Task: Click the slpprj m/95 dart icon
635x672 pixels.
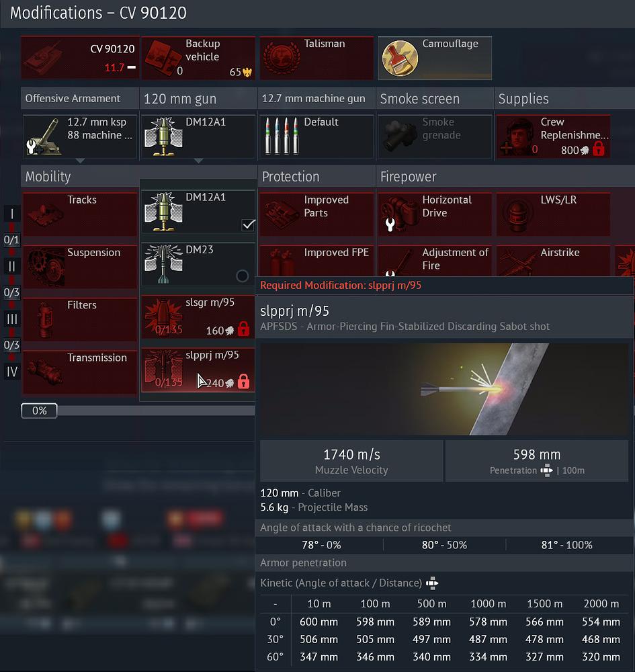Action: pyautogui.click(x=163, y=370)
